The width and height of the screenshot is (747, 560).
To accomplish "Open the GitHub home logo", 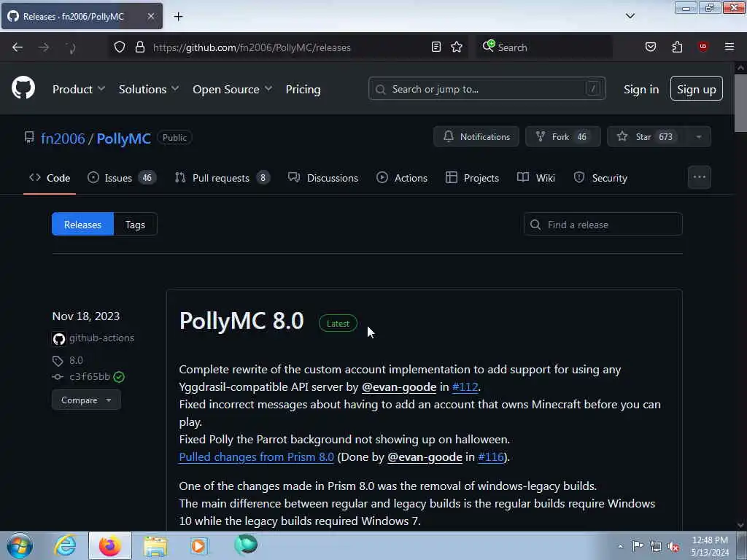I will (x=23, y=88).
